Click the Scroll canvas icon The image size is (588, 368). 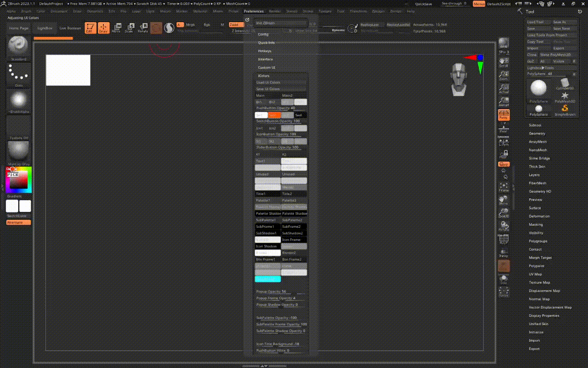(x=504, y=63)
